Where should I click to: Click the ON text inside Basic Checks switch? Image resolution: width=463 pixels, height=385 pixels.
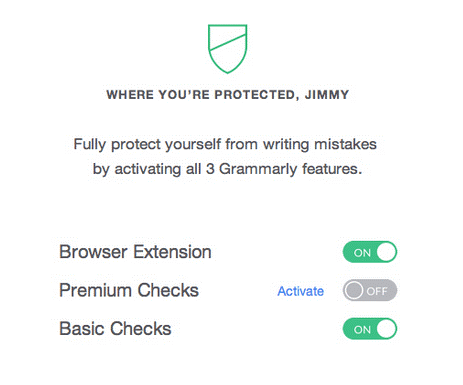click(x=362, y=330)
